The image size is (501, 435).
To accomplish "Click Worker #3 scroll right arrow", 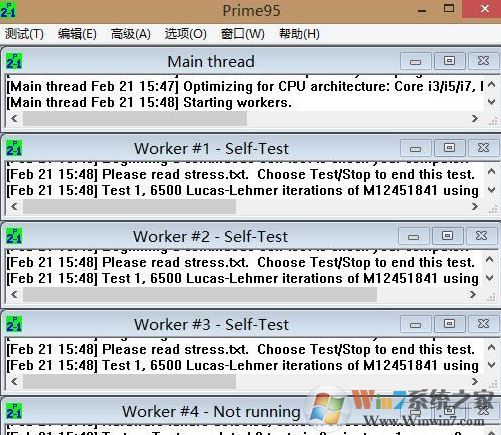I will pyautogui.click(x=475, y=381).
